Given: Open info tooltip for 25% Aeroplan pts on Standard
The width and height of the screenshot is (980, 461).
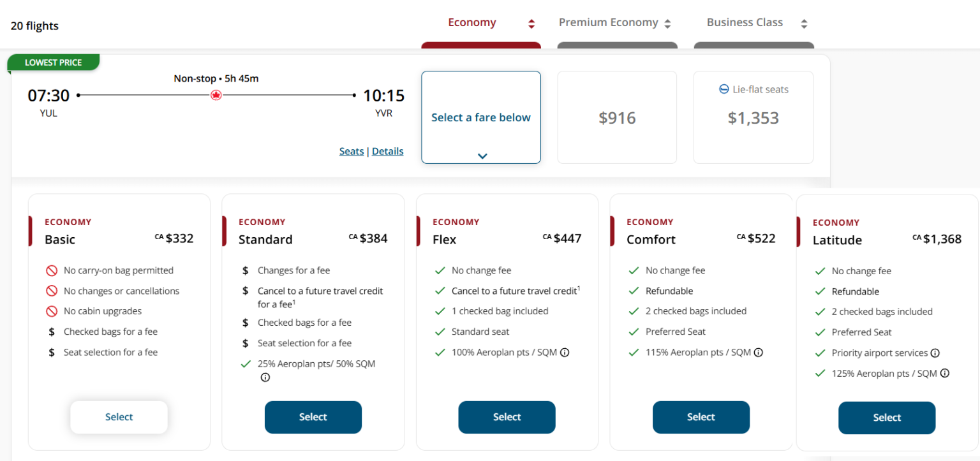Looking at the screenshot, I should point(265,377).
